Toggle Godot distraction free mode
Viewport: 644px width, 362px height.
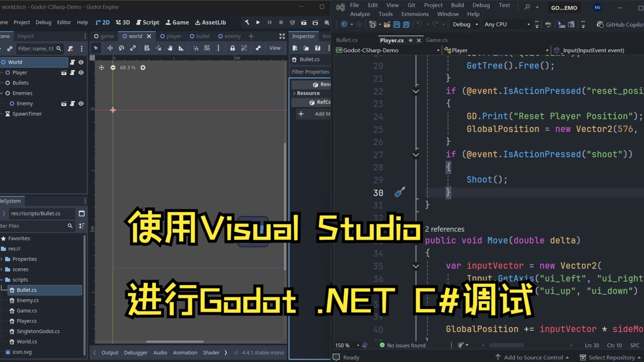coord(282,36)
